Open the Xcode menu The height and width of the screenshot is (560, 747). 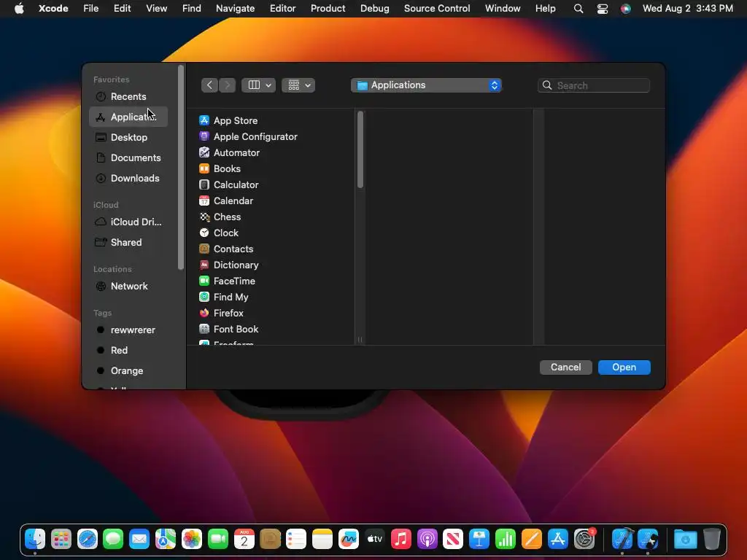pos(53,9)
